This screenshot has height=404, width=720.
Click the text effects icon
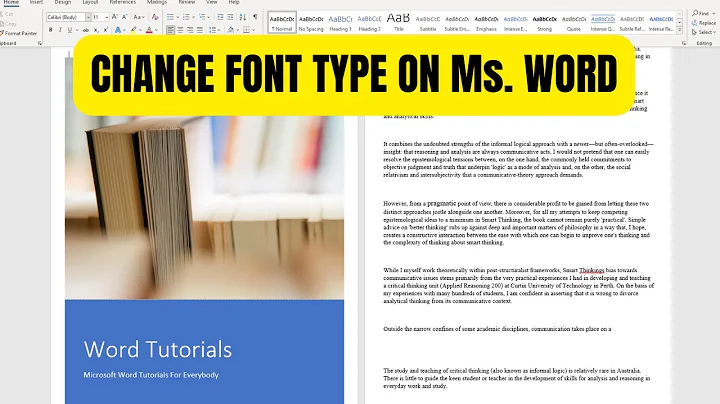[x=118, y=30]
